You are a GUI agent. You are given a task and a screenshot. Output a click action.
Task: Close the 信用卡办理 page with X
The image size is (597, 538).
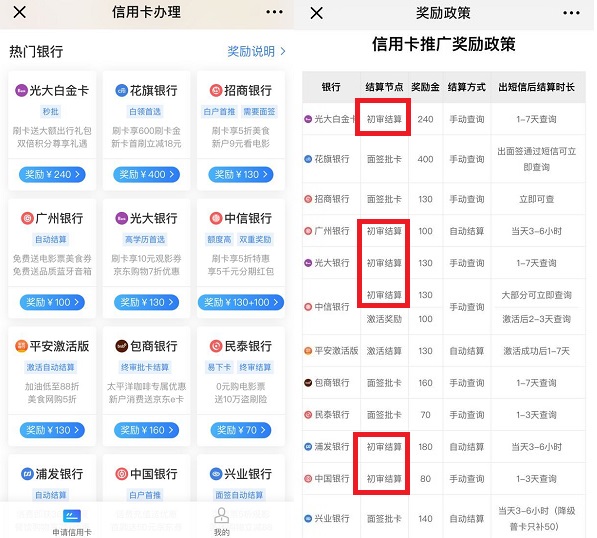[19, 12]
